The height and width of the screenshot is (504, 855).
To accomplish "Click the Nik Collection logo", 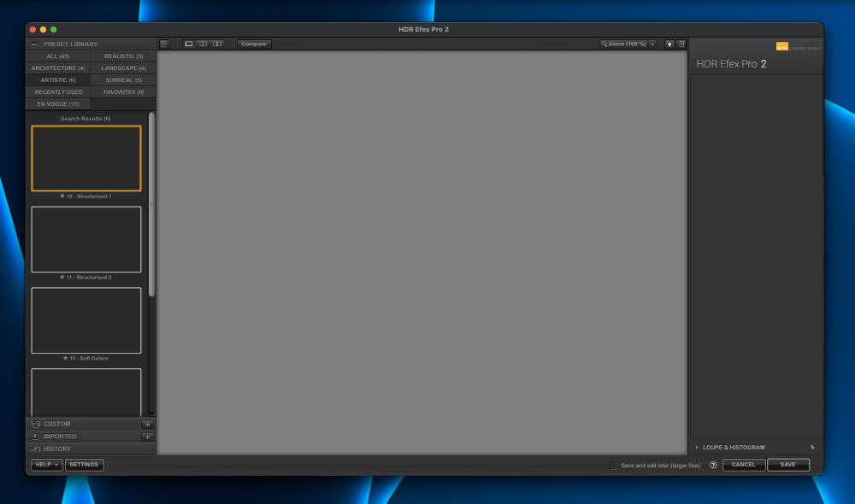I will tap(782, 47).
